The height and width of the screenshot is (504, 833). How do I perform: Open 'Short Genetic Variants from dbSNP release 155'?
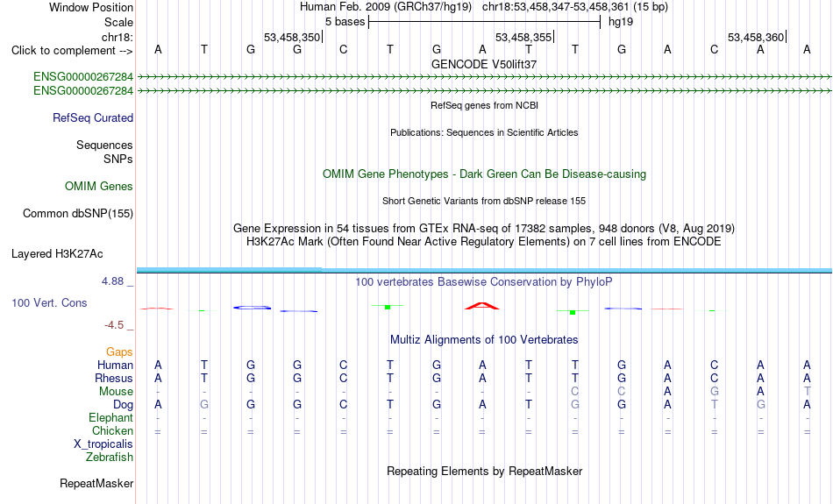pyautogui.click(x=484, y=202)
